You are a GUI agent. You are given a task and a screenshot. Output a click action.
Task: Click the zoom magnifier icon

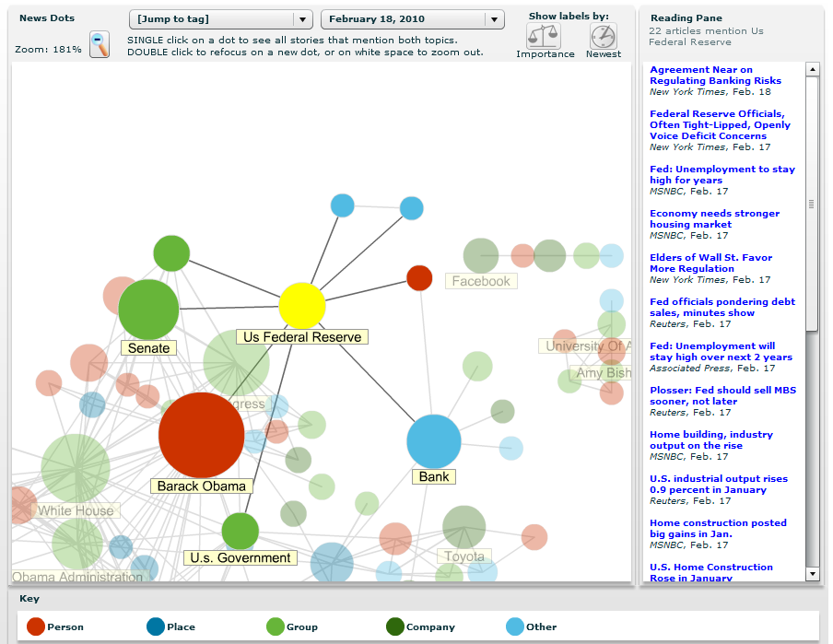(100, 44)
